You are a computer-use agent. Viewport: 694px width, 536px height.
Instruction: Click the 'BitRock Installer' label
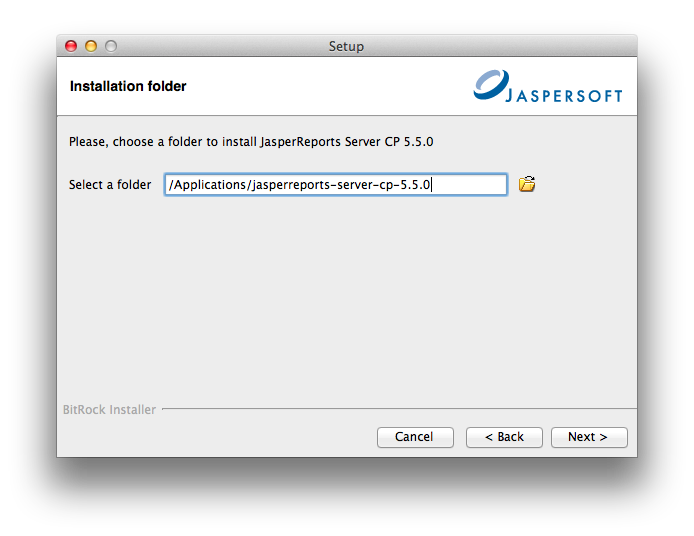[x=109, y=409]
